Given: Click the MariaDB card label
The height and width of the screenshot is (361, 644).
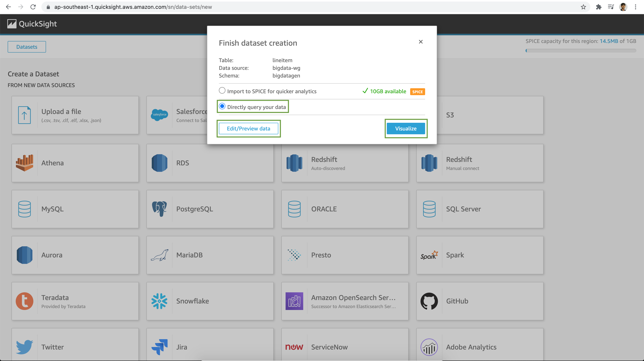Looking at the screenshot, I should point(190,255).
